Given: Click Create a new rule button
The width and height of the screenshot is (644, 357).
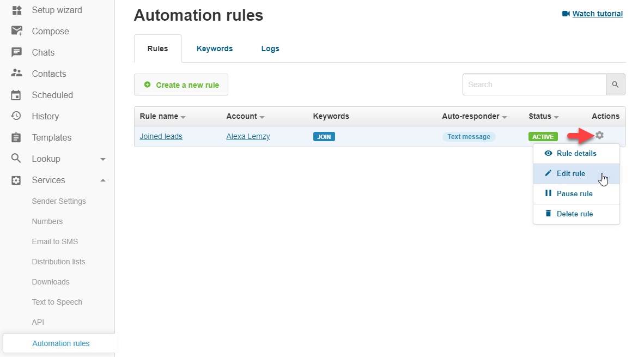Looking at the screenshot, I should 181,84.
